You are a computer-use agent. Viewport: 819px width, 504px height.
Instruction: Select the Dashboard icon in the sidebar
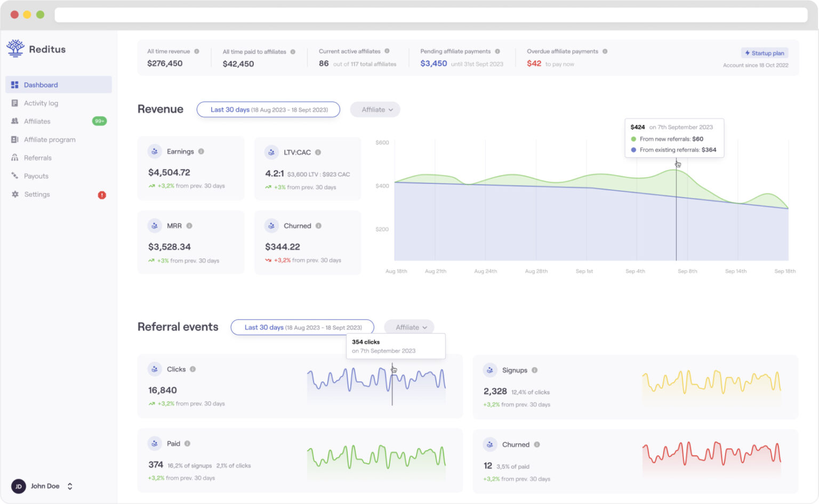[x=14, y=84]
